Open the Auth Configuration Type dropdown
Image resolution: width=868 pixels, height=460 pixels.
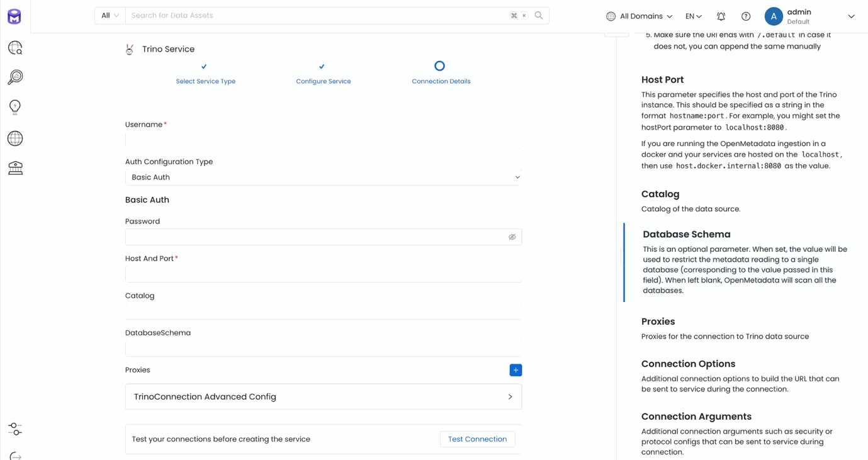click(324, 177)
